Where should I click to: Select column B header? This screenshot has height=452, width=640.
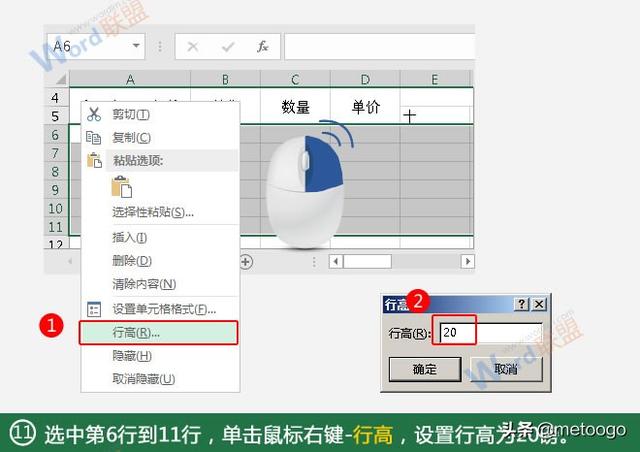click(225, 79)
